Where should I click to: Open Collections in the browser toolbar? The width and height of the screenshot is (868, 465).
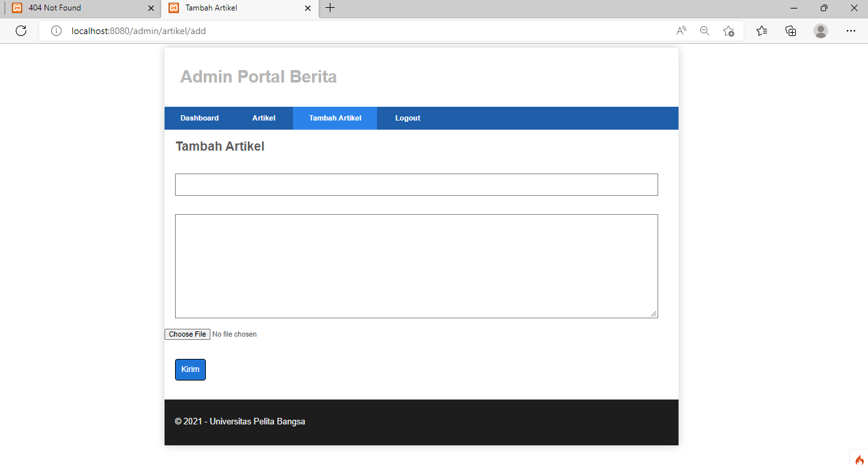click(x=791, y=31)
